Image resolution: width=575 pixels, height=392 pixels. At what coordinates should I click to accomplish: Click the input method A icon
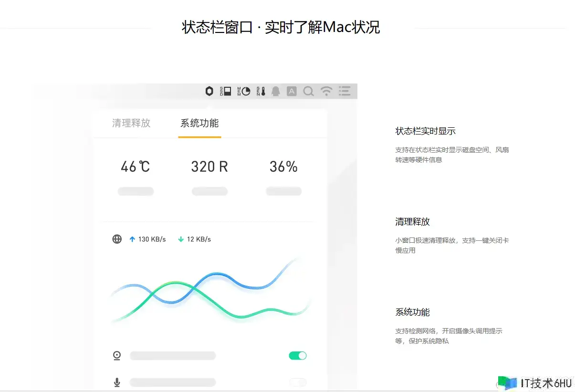pyautogui.click(x=292, y=91)
